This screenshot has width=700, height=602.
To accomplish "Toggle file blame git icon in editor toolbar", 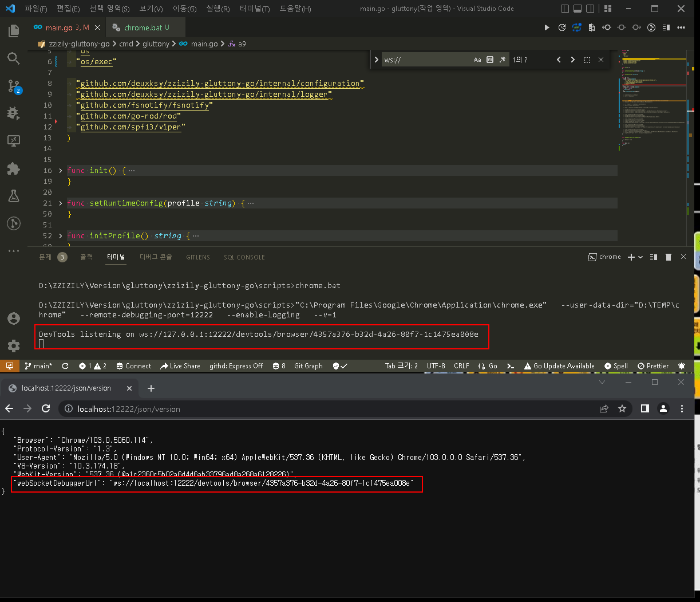I will coord(651,27).
